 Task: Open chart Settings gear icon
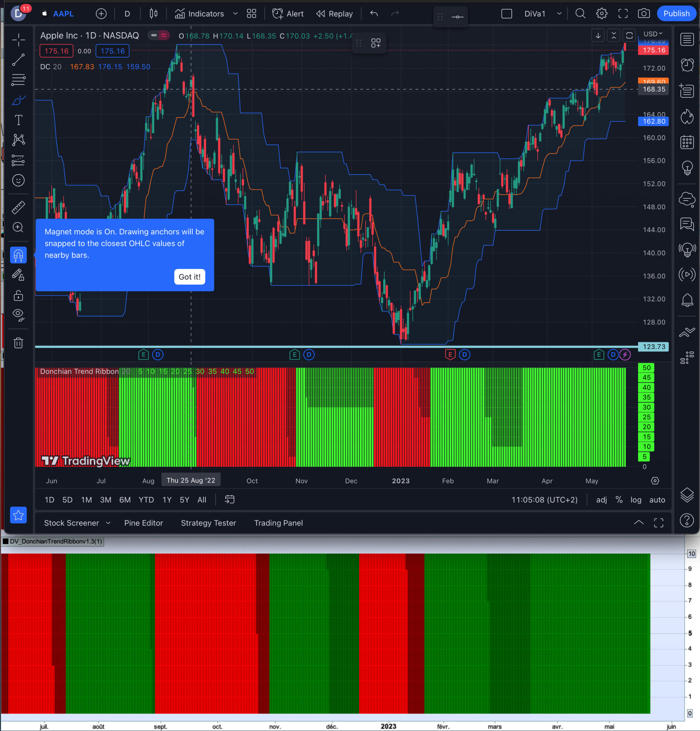click(601, 14)
